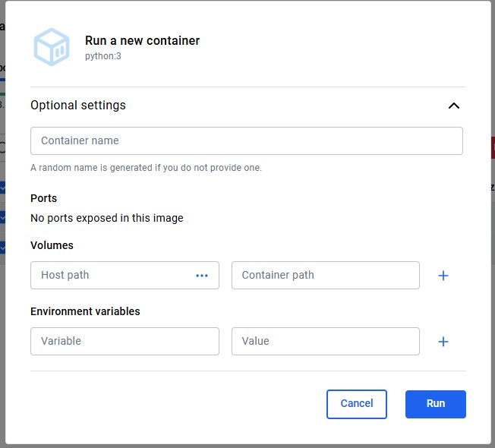Cancel the new container dialog
This screenshot has width=495, height=448.
coord(357,404)
